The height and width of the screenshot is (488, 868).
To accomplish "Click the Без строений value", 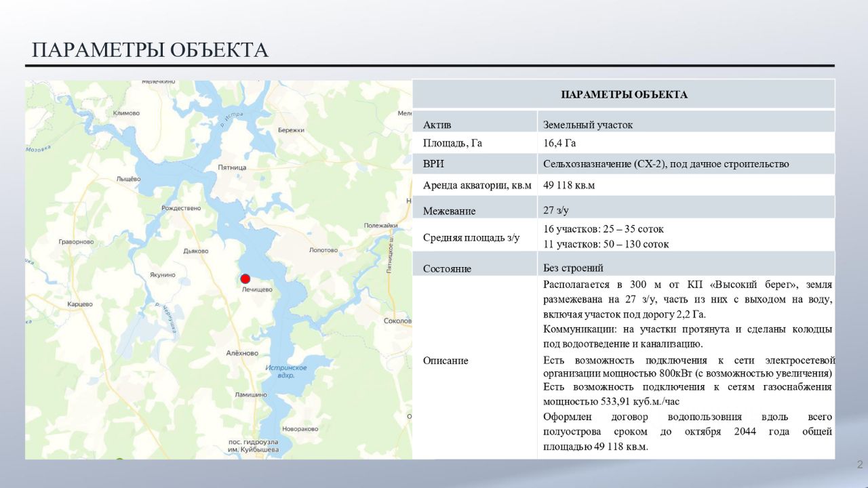I will point(573,268).
